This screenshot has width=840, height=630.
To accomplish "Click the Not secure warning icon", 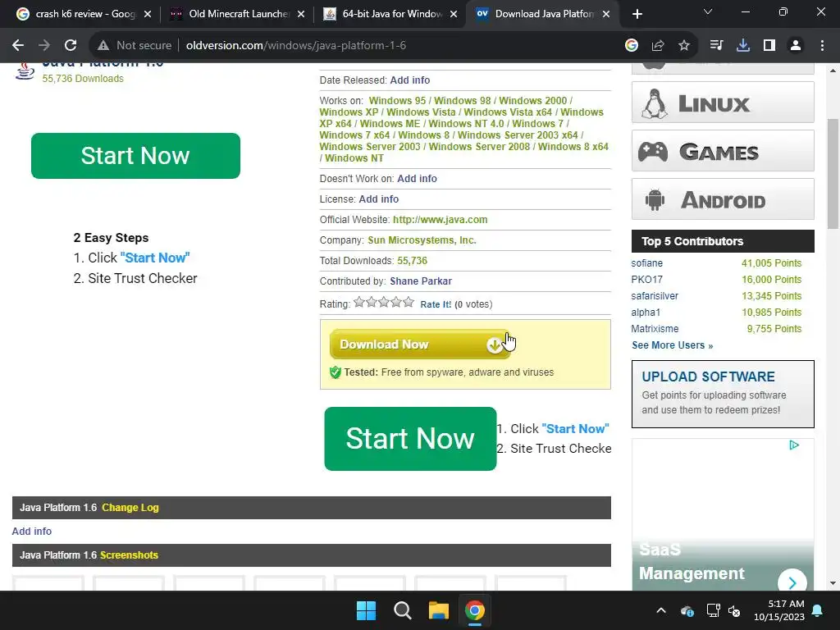I will click(x=103, y=46).
